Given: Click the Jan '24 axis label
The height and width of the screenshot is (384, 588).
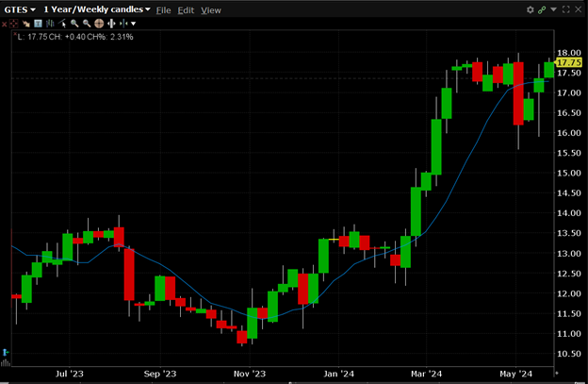Looking at the screenshot, I should pos(338,374).
